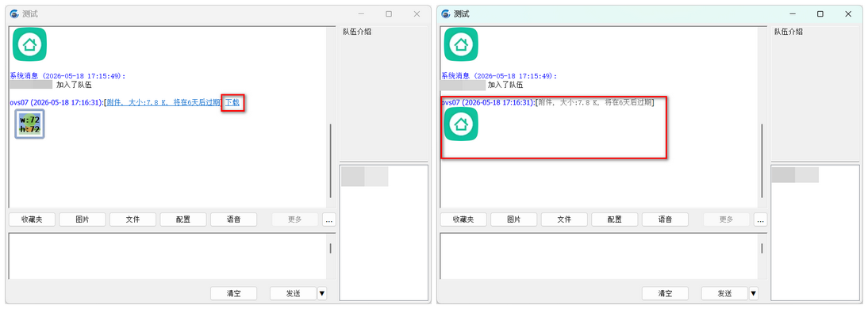Open the attachment link in left window
Screen dimensions: 868x309
tap(163, 102)
